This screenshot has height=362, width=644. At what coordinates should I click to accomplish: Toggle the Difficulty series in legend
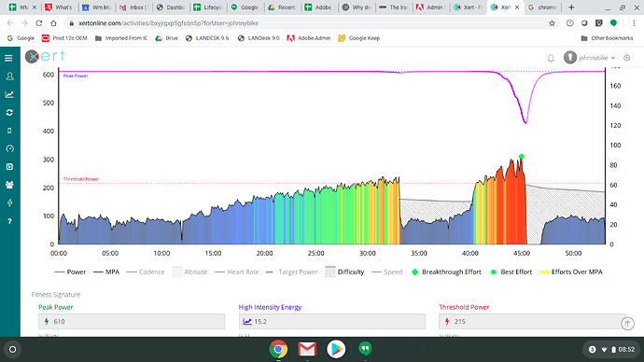(344, 271)
